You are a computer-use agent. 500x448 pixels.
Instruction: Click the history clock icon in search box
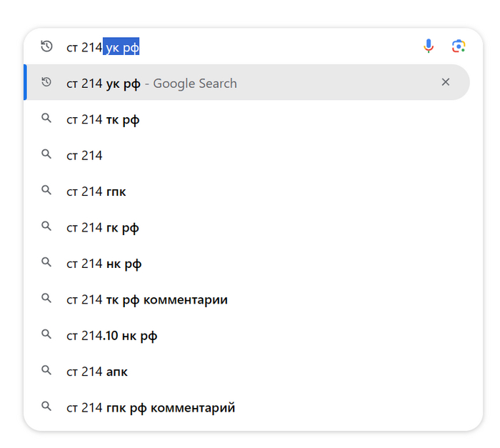tap(46, 46)
